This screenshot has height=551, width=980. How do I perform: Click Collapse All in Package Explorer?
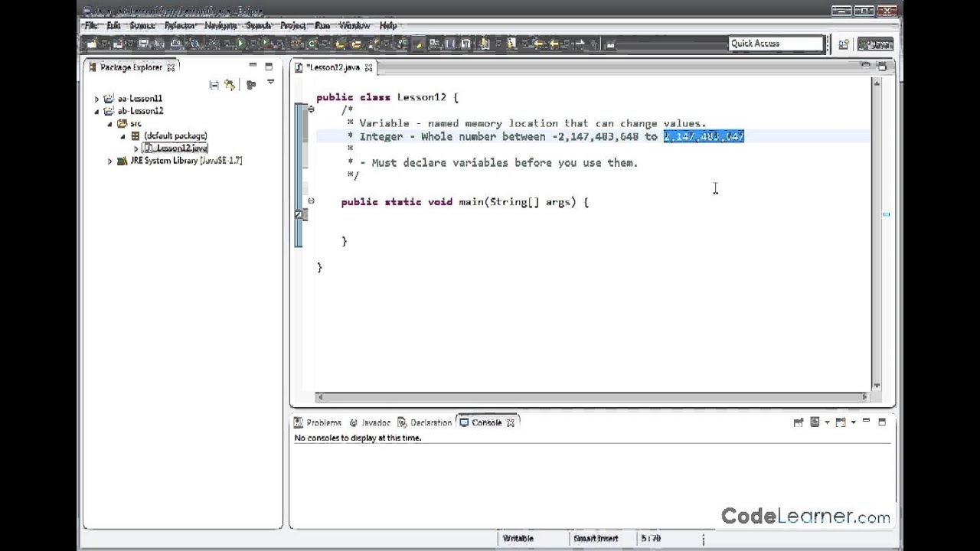coord(214,85)
